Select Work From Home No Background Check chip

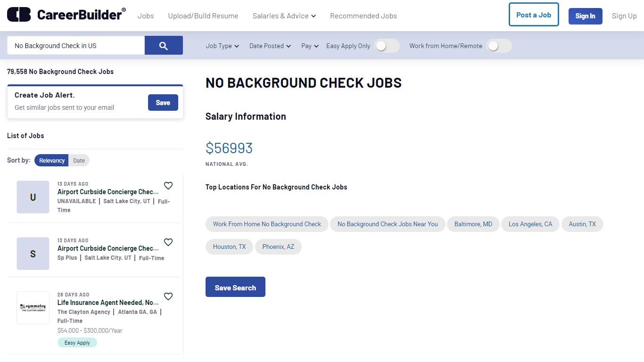click(267, 224)
